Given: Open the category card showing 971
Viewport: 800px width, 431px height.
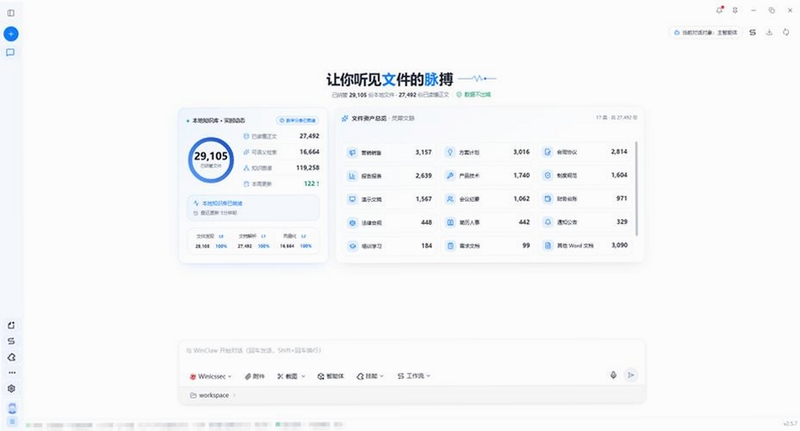Looking at the screenshot, I should [585, 198].
